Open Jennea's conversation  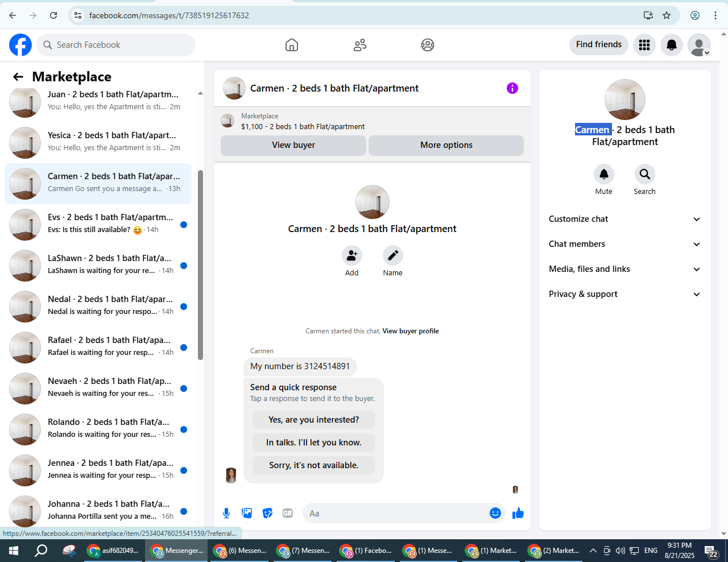(x=98, y=470)
